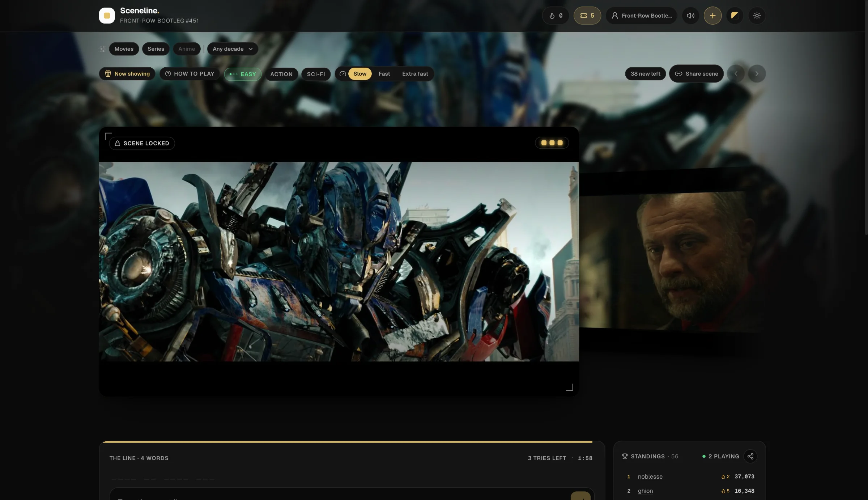868x500 pixels.
Task: Click the FRONT-ROW BOOTLEG #451 subtitle
Action: pyautogui.click(x=159, y=21)
